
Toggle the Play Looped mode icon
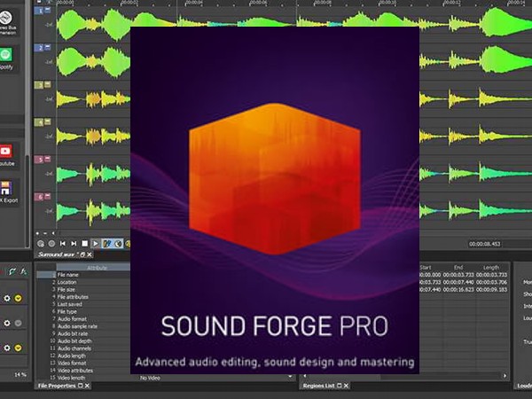click(x=107, y=244)
